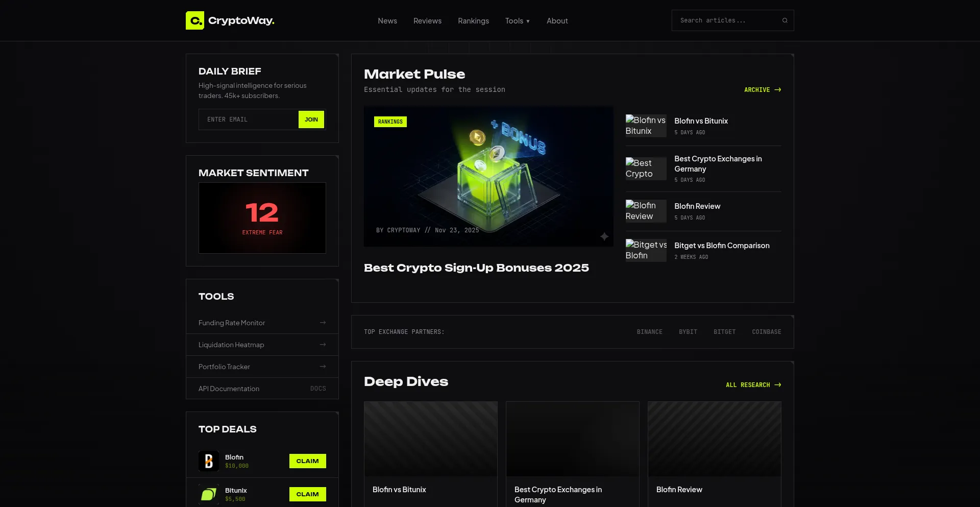The image size is (980, 507).
Task: Click the Blofin logo in Top Deals
Action: coord(208,461)
